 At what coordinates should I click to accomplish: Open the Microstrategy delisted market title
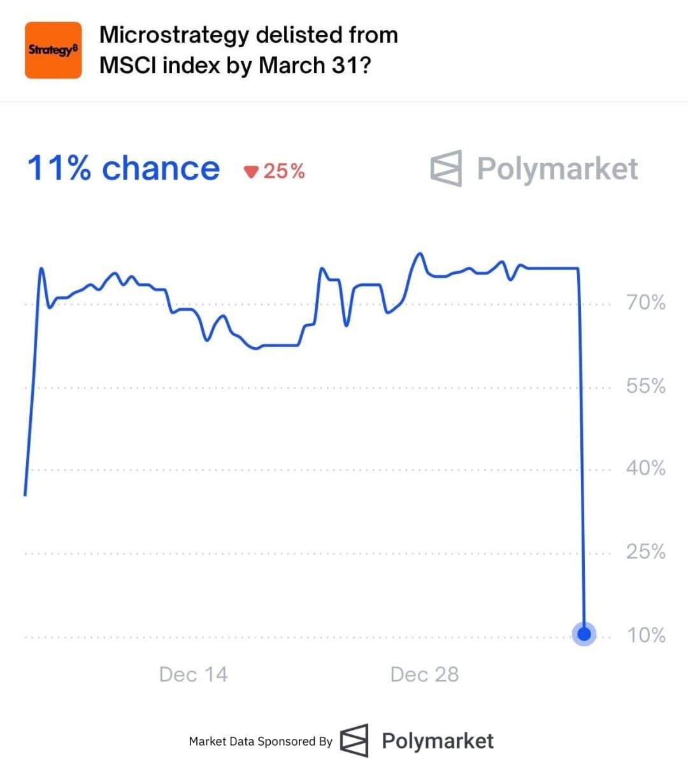click(248, 50)
